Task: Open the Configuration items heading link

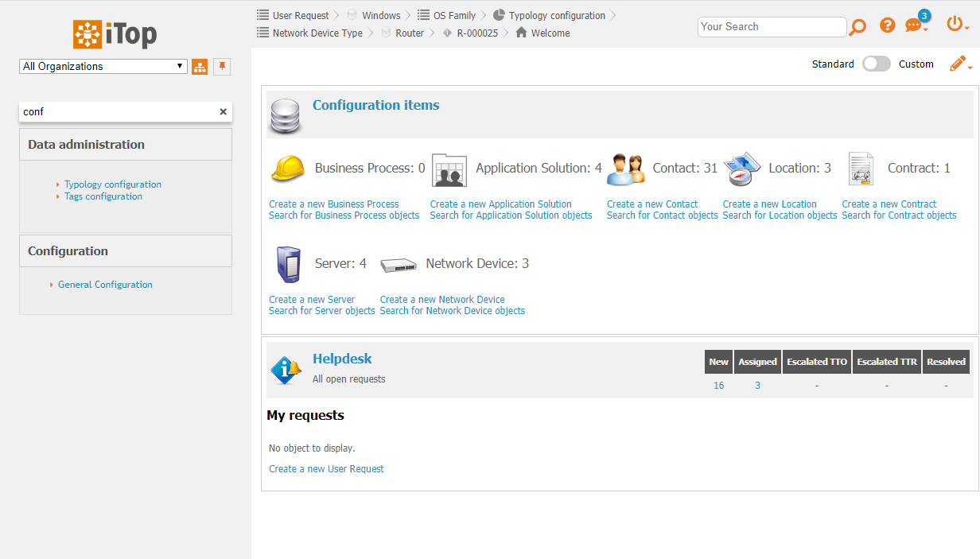Action: [x=375, y=105]
